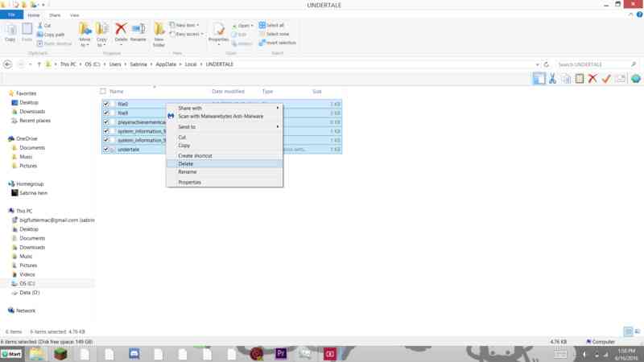Expand the Send to submenu arrow
Image resolution: width=644 pixels, height=362 pixels.
pyautogui.click(x=278, y=126)
